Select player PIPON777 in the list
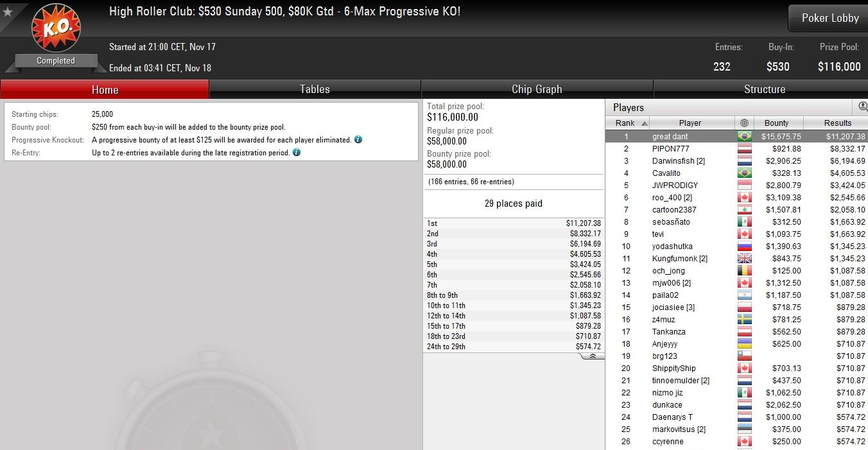Viewport: 868px width, 450px height. click(736, 148)
